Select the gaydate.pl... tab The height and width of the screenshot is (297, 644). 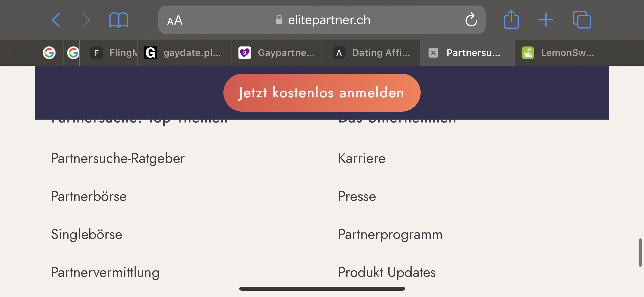click(x=184, y=53)
